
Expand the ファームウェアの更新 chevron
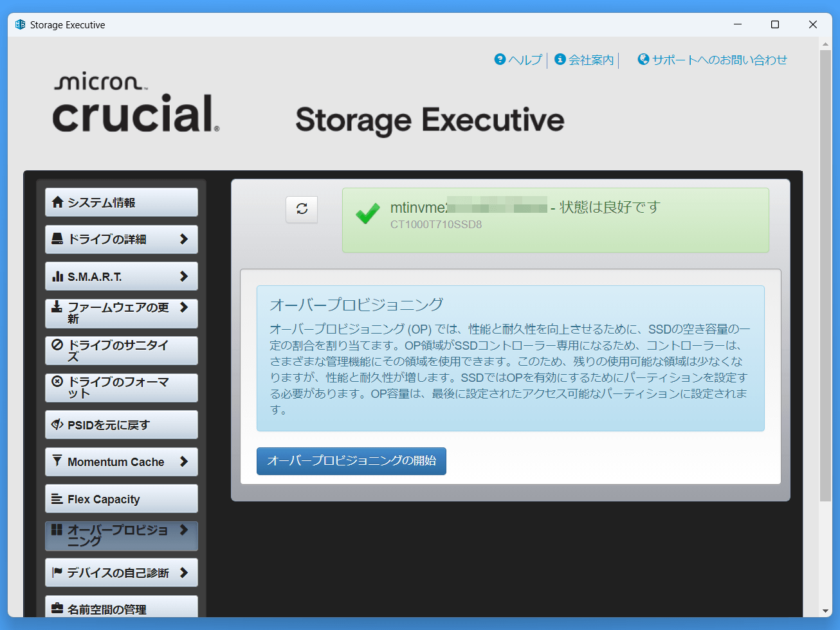[x=184, y=307]
